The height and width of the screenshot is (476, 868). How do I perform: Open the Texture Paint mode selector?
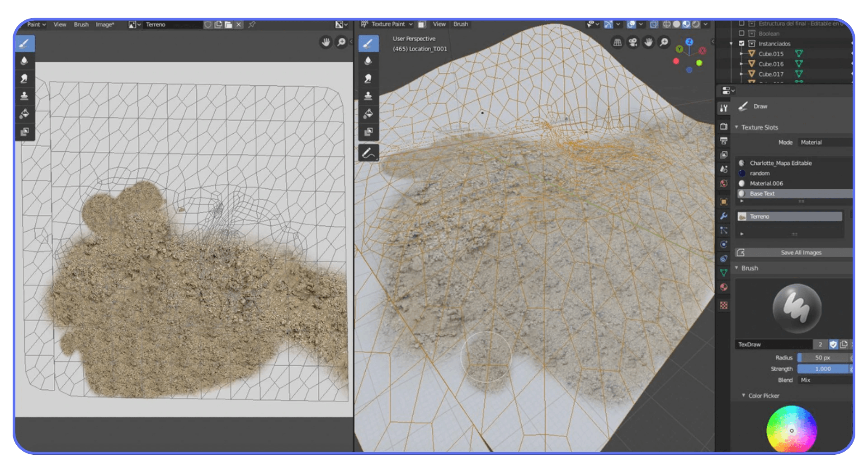click(390, 24)
